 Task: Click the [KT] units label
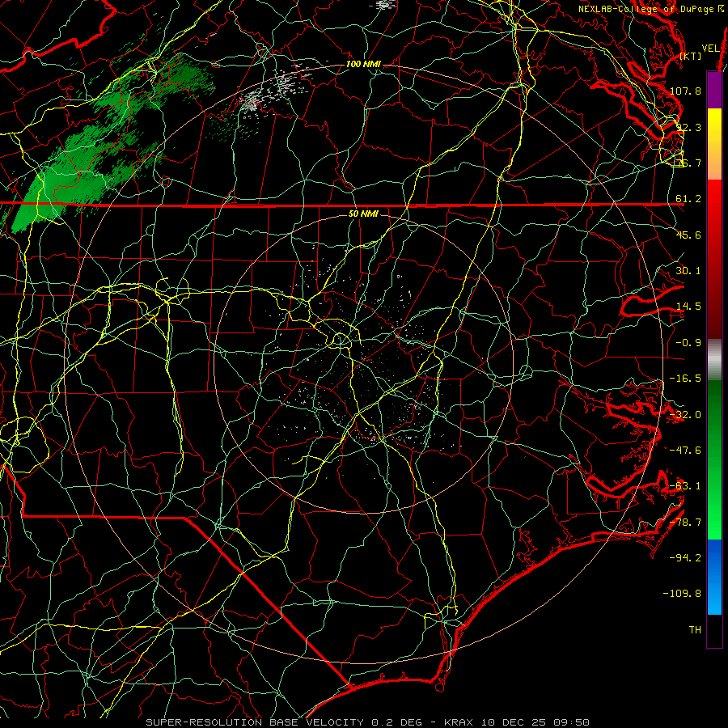(691, 56)
